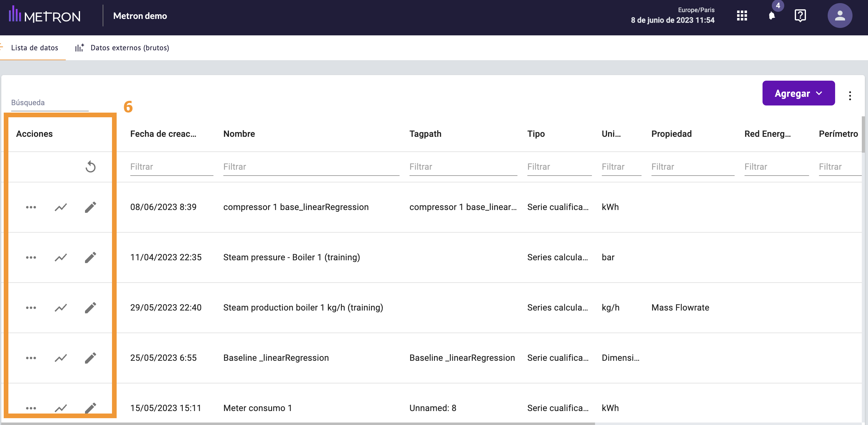The height and width of the screenshot is (425, 868).
Task: Click the horizontal table scrollbar
Action: coord(298,423)
